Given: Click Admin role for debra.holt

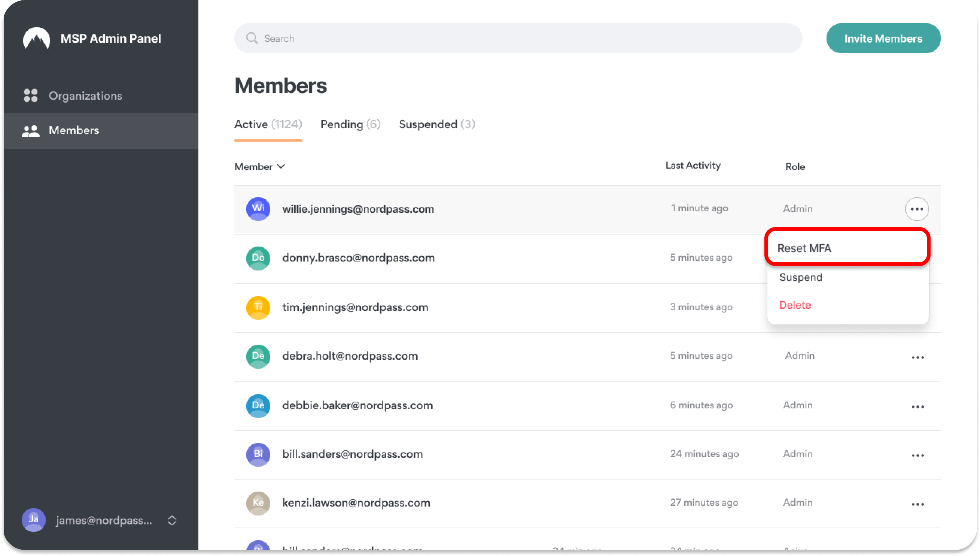Looking at the screenshot, I should 800,356.
